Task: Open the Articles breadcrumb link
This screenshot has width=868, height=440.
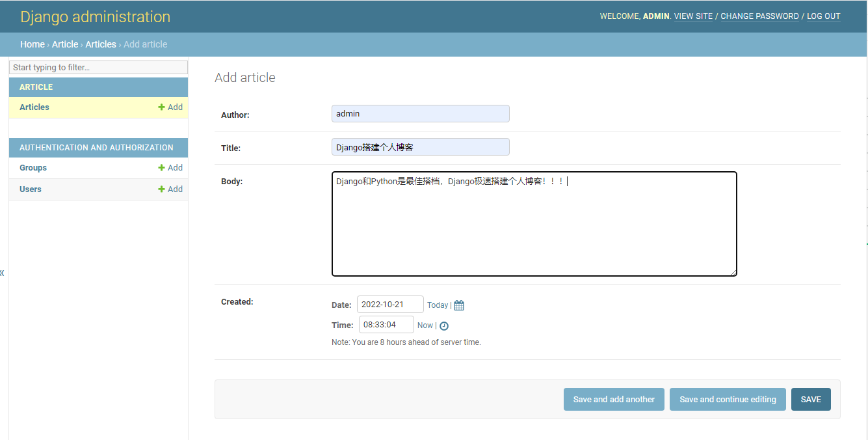Action: [101, 44]
